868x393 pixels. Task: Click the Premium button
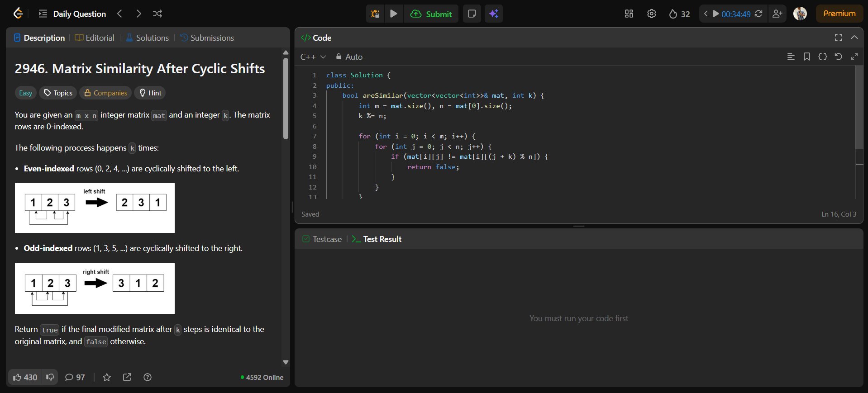(839, 14)
